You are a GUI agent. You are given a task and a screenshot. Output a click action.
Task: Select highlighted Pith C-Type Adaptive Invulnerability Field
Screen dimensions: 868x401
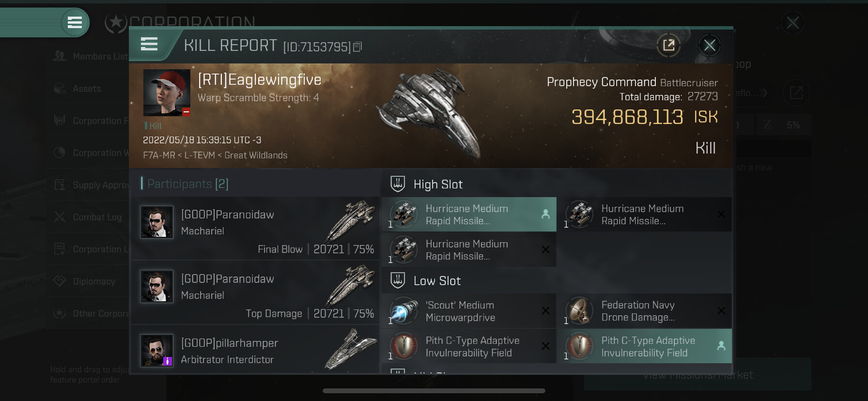[x=645, y=346]
